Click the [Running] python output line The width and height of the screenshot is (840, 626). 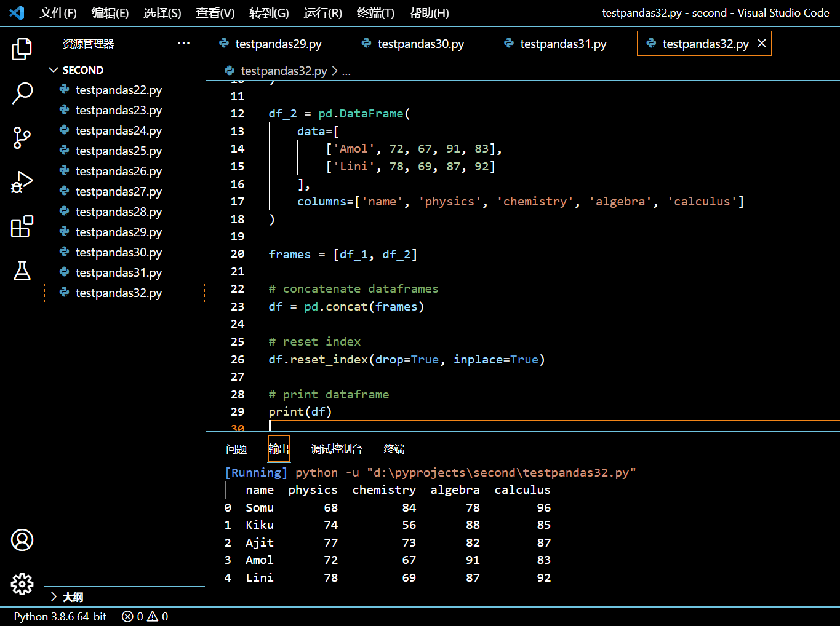tap(430, 472)
